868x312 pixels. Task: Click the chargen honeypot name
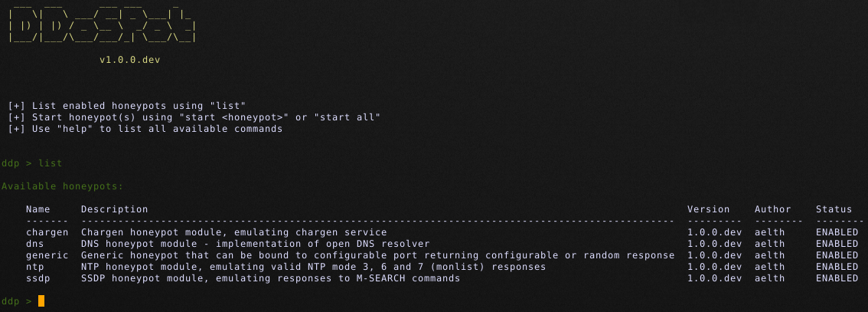[x=47, y=232]
